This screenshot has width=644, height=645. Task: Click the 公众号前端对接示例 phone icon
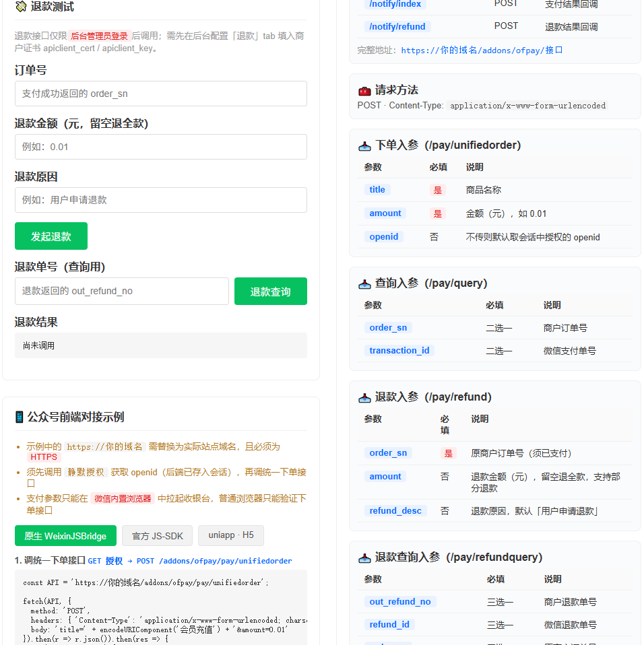pos(20,417)
